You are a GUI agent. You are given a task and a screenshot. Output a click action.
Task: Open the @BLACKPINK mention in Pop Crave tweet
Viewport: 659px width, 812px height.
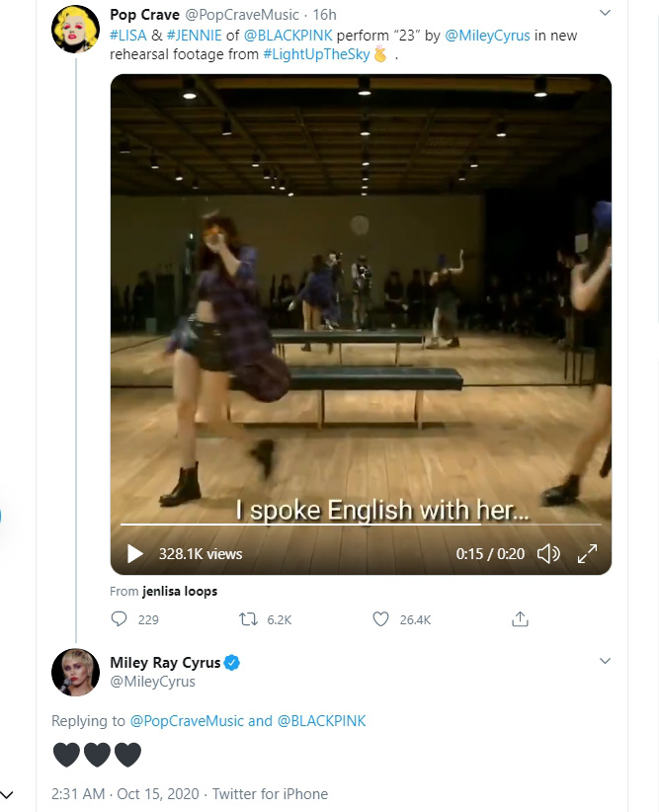(288, 36)
